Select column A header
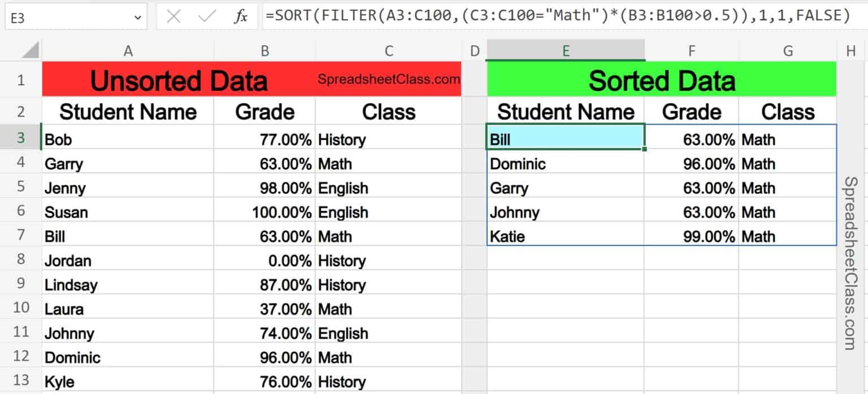 128,50
